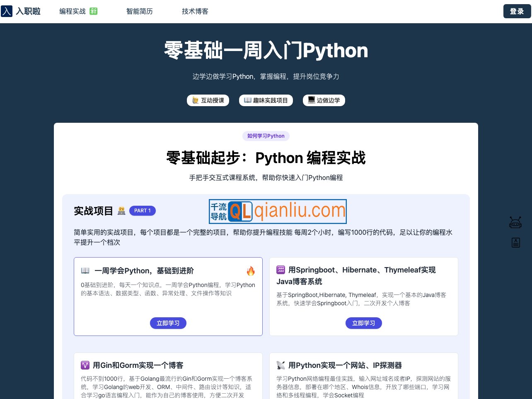Image resolution: width=532 pixels, height=399 pixels.
Task: Click the fire icon on the Python course card
Action: [251, 270]
